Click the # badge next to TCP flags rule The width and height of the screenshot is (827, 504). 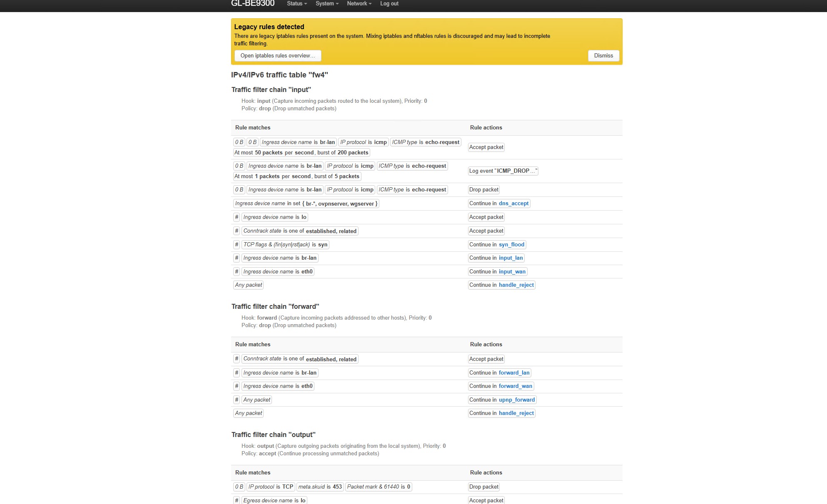click(x=237, y=245)
